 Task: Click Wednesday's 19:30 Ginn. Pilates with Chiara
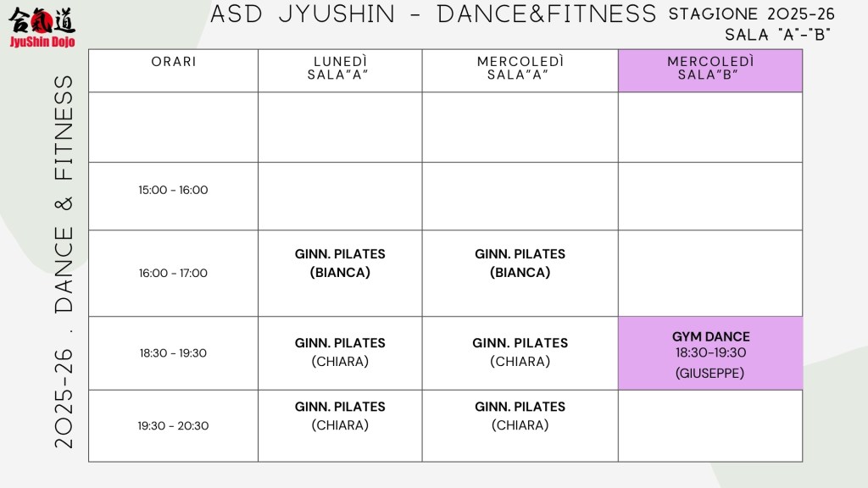(520, 416)
